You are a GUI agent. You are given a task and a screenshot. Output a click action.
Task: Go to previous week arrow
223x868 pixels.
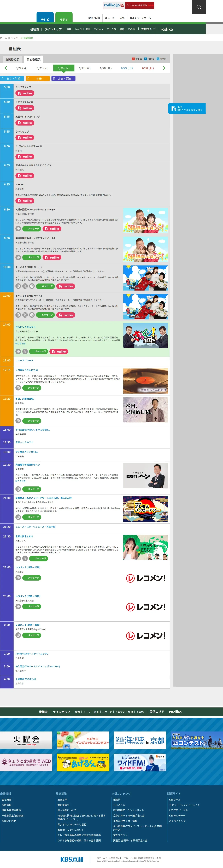tap(6, 68)
